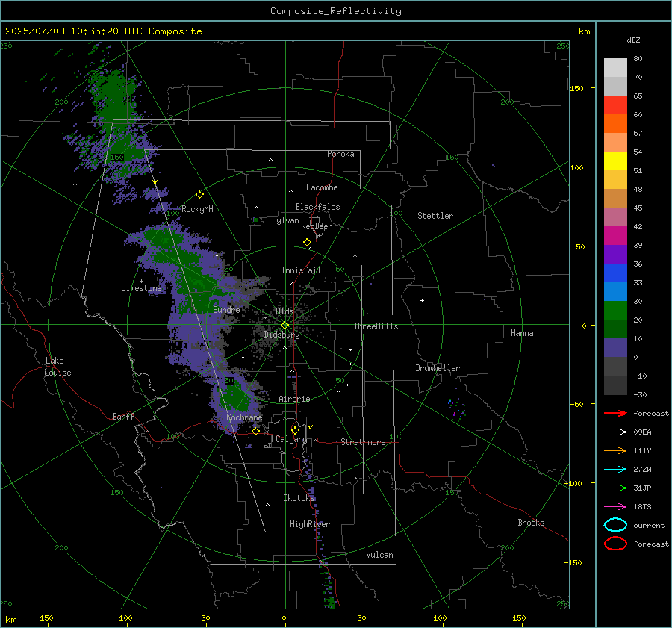The image size is (672, 628).
Task: Select the white 09EA arrow in the legend
Action: point(615,432)
